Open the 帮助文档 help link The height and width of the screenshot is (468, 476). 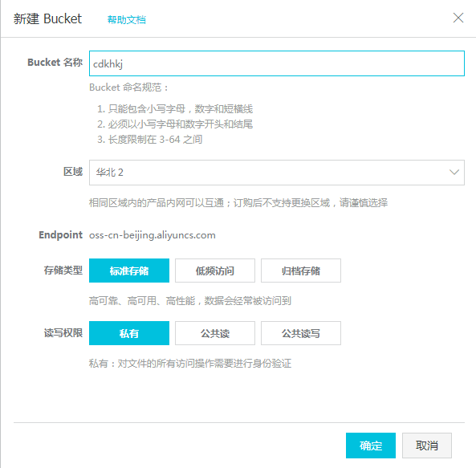click(127, 20)
